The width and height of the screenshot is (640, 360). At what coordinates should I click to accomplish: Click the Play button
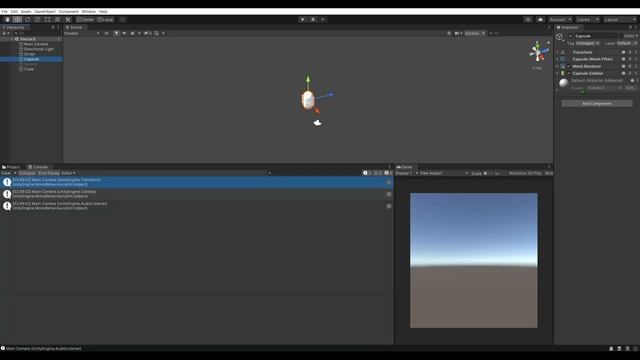pyautogui.click(x=302, y=20)
